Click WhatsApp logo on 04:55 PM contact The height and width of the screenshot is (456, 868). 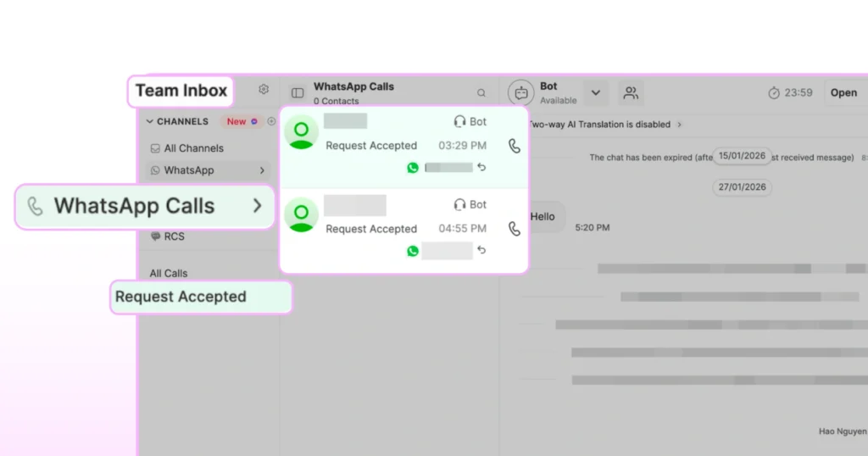tap(413, 251)
